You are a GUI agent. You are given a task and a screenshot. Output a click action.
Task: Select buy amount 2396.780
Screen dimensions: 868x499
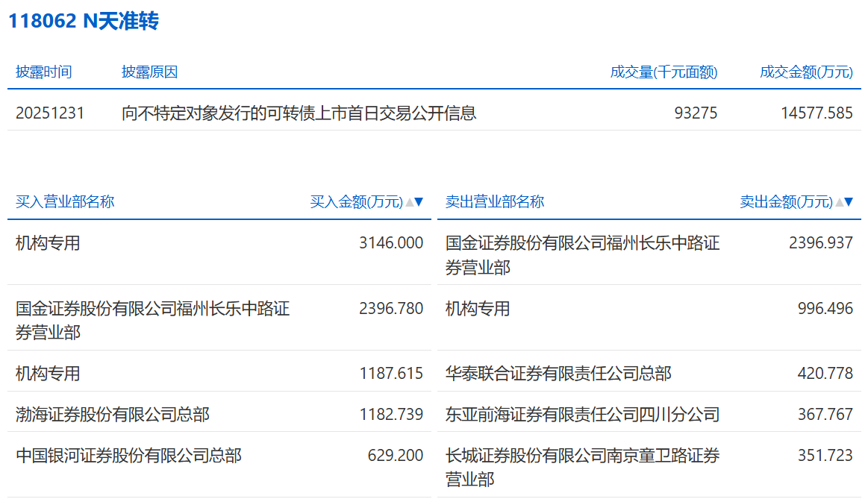click(x=391, y=308)
